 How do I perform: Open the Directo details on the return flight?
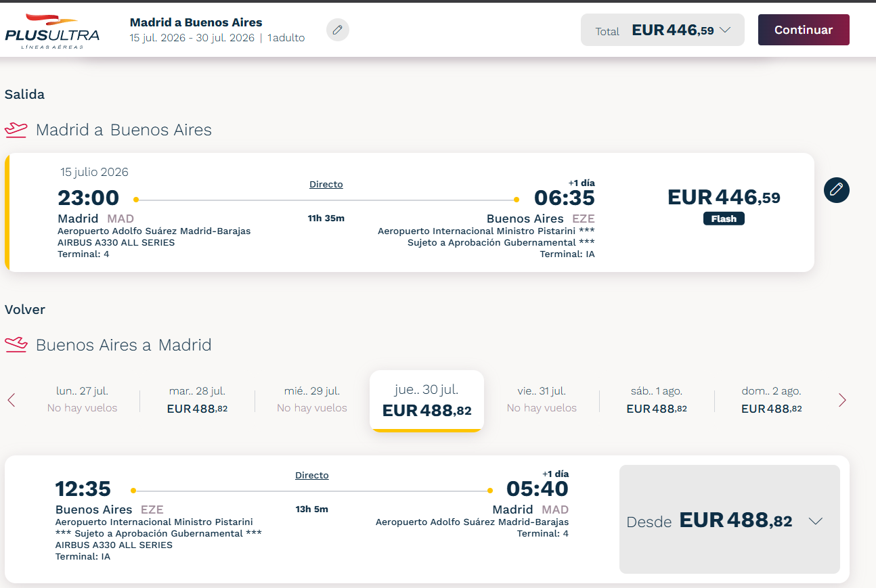pos(311,475)
